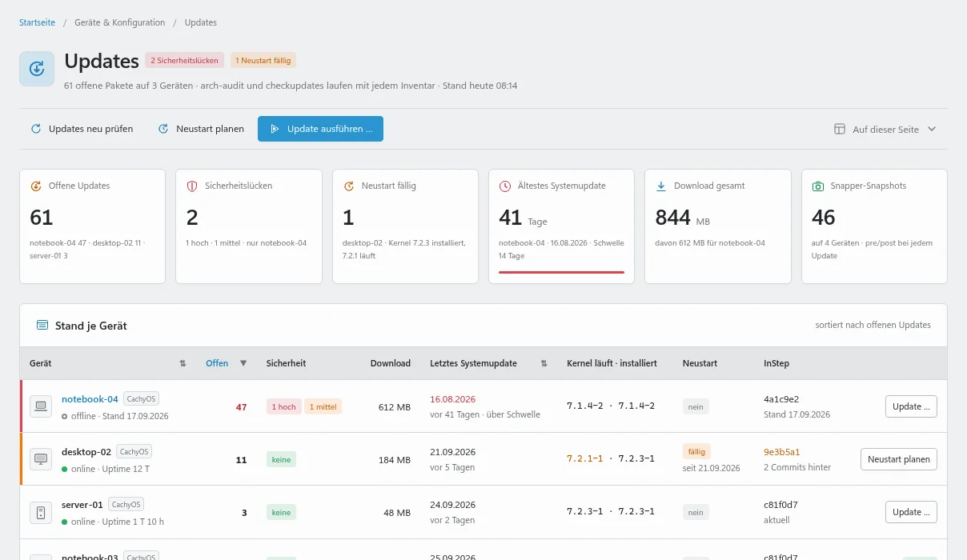The width and height of the screenshot is (967, 560).
Task: Sort by the Gerät column arrows
Action: [183, 363]
